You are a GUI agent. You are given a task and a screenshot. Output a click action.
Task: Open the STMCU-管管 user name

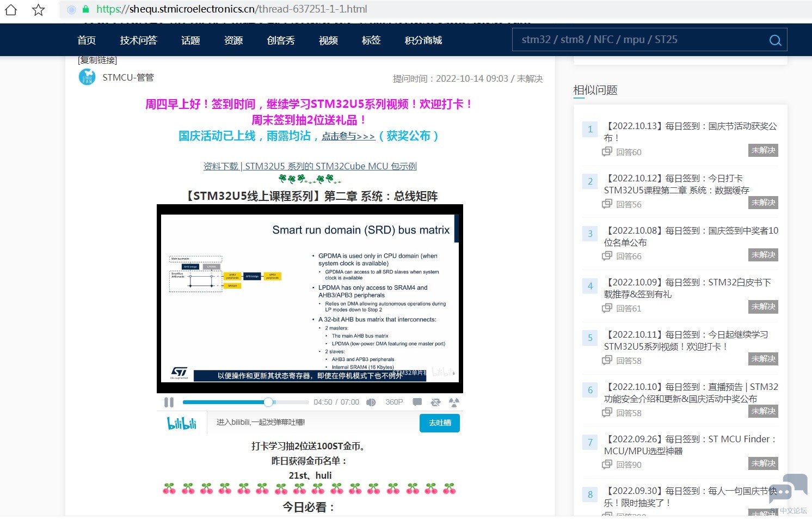click(x=128, y=77)
